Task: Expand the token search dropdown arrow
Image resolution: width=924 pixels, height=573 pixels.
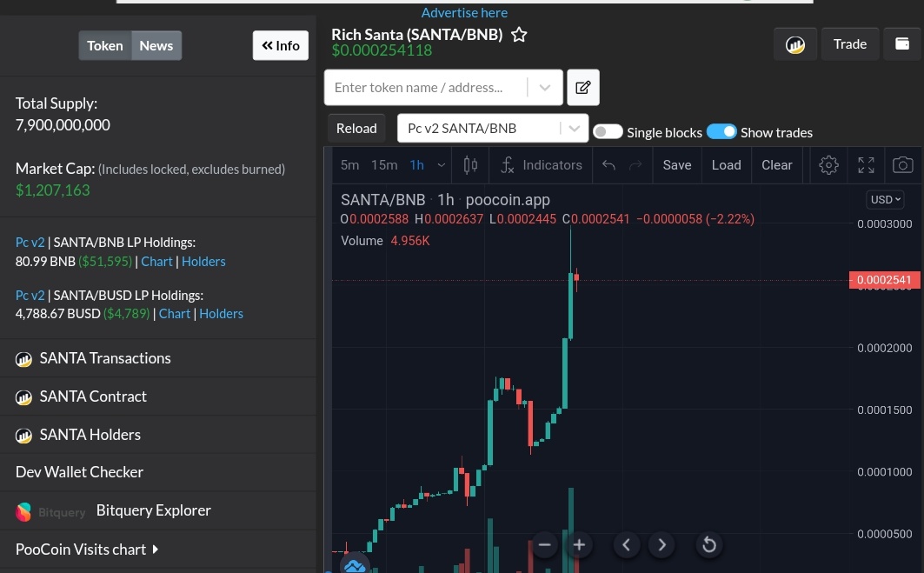Action: point(544,87)
